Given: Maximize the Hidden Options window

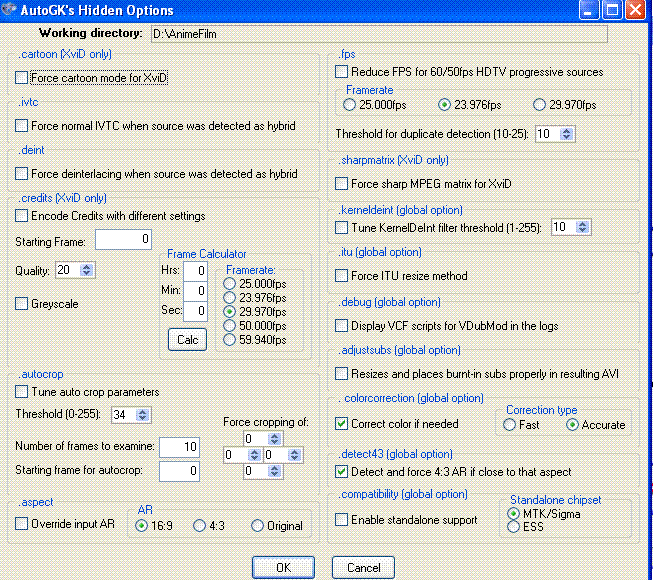Looking at the screenshot, I should click(612, 10).
